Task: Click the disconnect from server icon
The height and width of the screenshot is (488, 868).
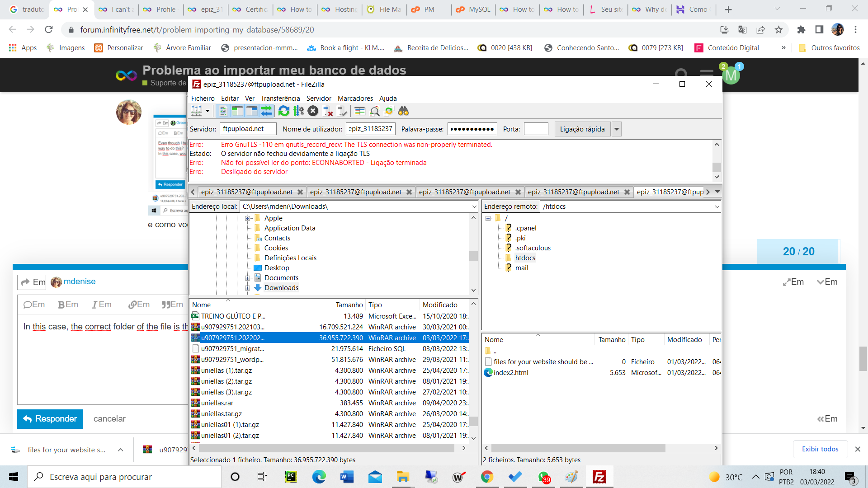Action: [328, 111]
